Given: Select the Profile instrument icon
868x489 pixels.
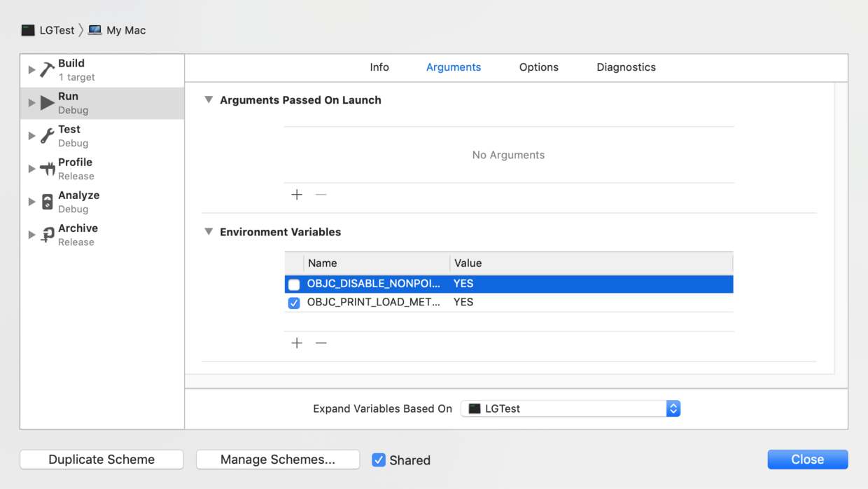Looking at the screenshot, I should tap(47, 169).
